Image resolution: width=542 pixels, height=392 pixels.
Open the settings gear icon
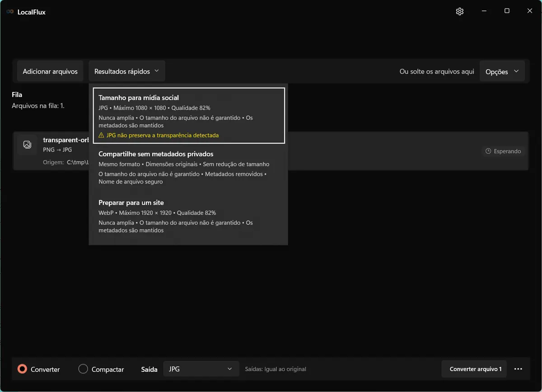tap(460, 12)
